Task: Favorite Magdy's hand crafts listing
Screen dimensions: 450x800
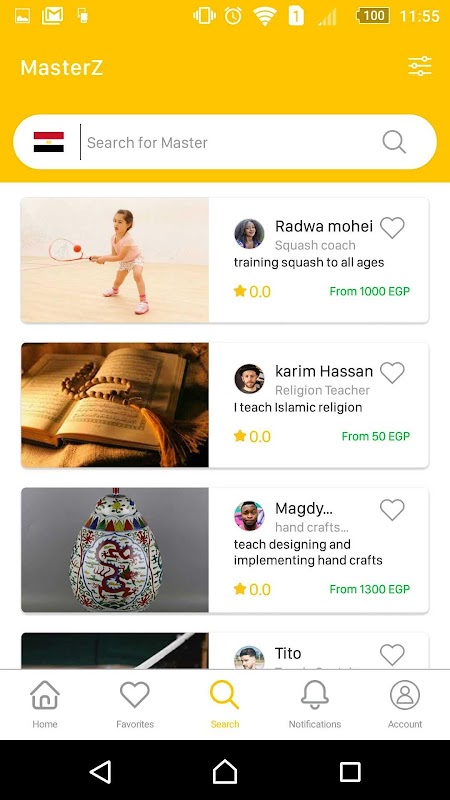Action: click(x=392, y=510)
